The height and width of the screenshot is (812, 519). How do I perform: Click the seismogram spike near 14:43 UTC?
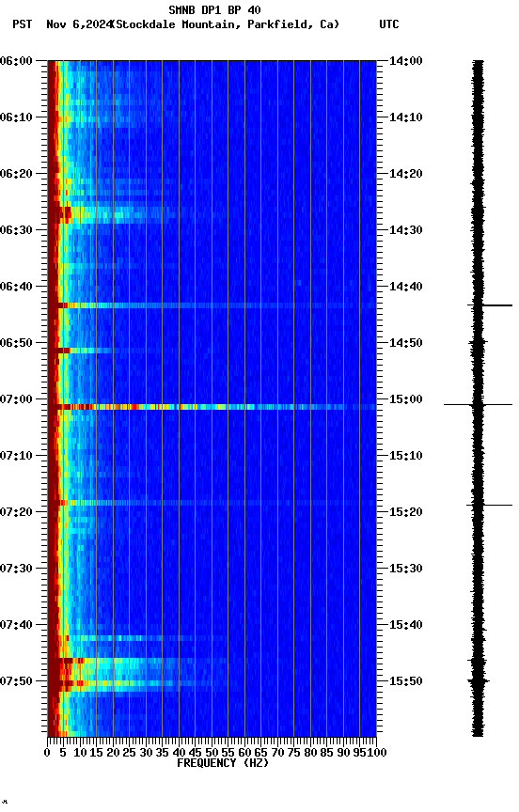pyautogui.click(x=490, y=305)
